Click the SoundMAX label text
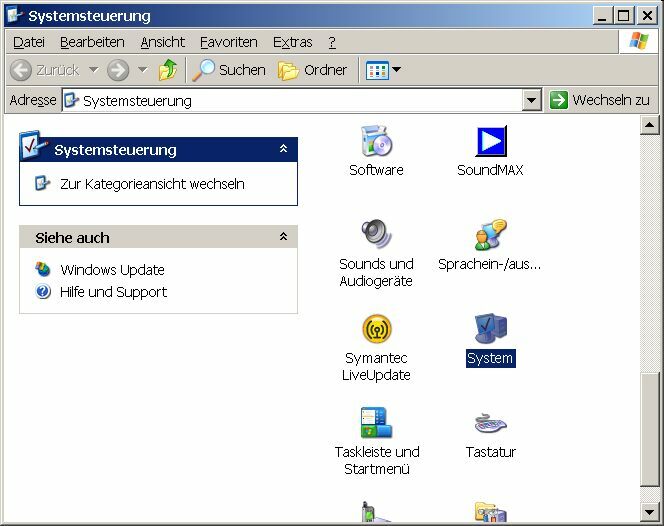 point(490,170)
